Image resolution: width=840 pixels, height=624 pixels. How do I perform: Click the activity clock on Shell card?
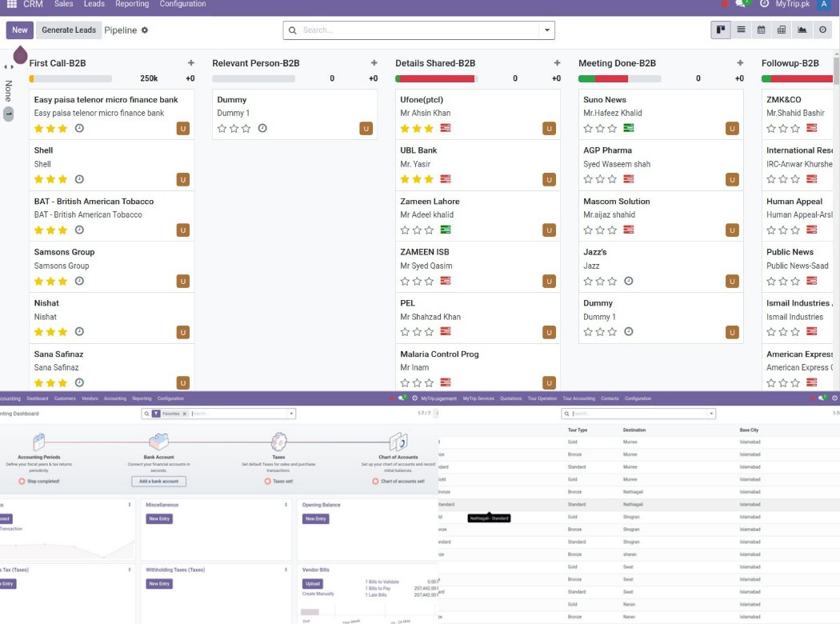(x=79, y=179)
